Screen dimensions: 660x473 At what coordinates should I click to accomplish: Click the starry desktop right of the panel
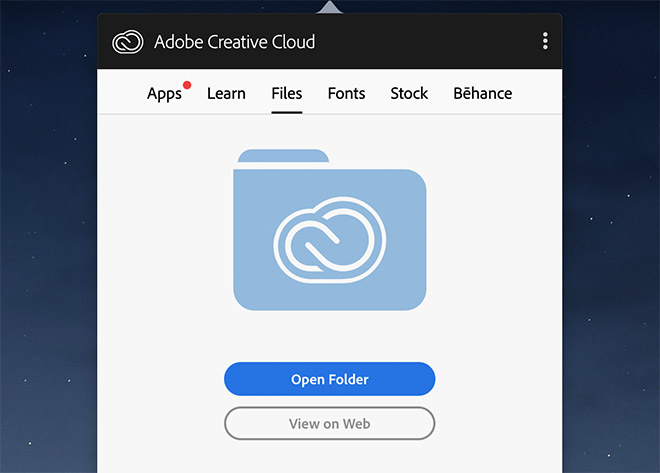click(611, 236)
